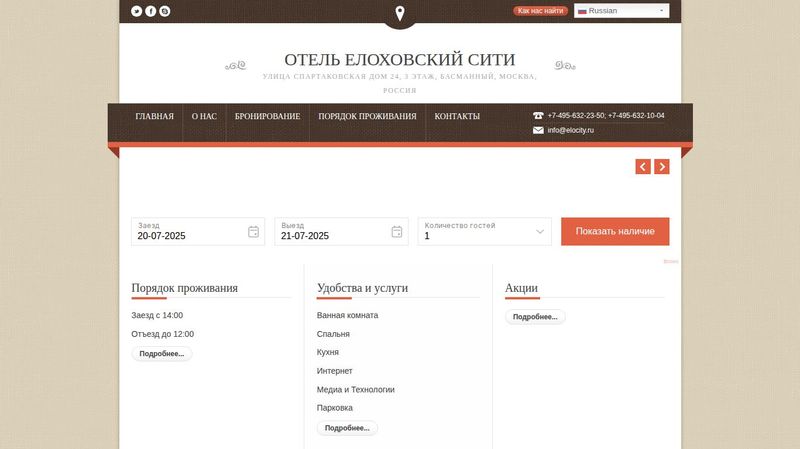Open the Twitter social icon

[137, 11]
